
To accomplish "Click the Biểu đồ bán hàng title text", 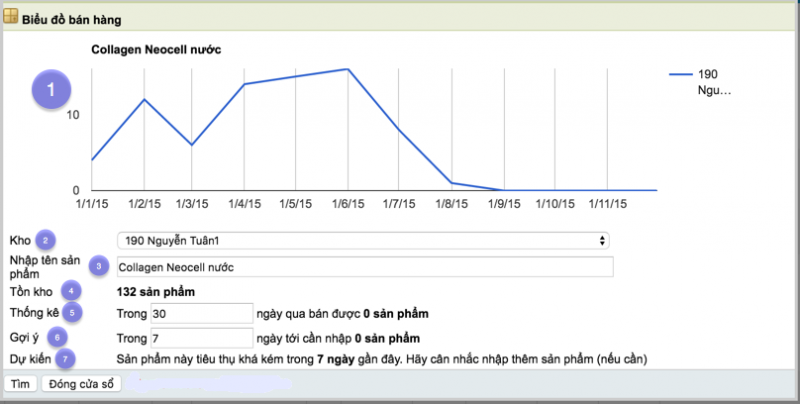I will coord(71,20).
